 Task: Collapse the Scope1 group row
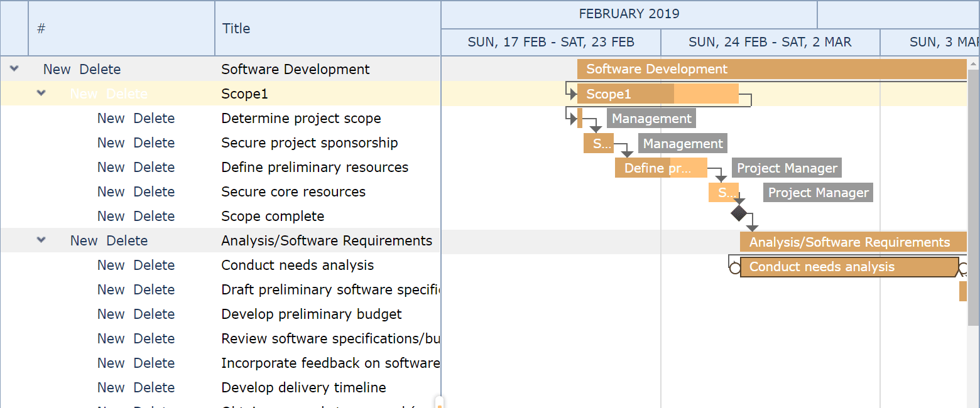[41, 93]
